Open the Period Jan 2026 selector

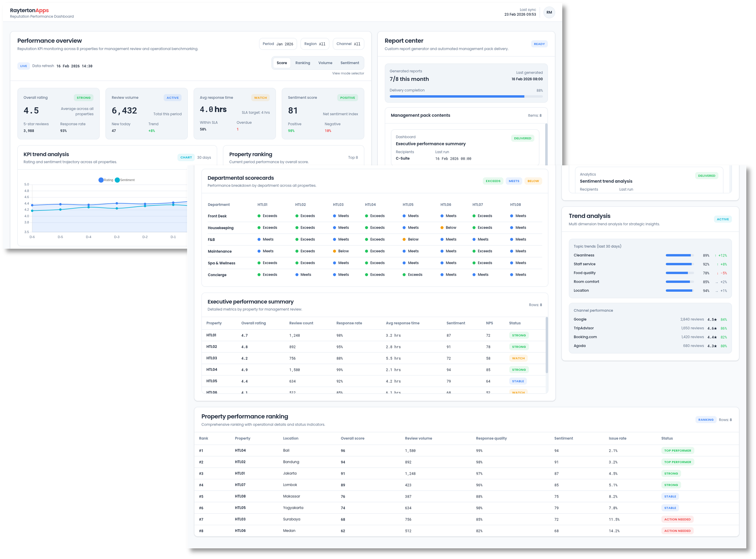point(277,44)
